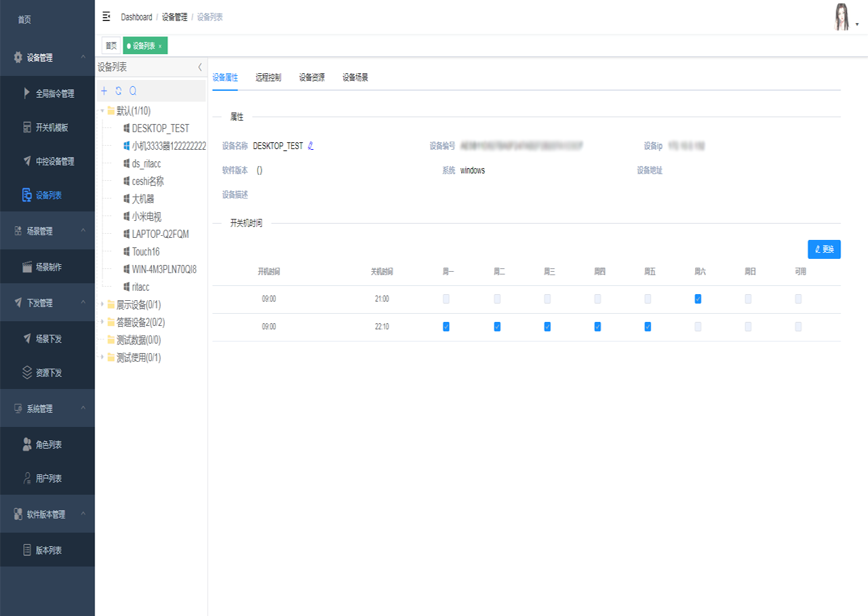
Task: Toggle the sidebar hamburger icon
Action: click(106, 17)
